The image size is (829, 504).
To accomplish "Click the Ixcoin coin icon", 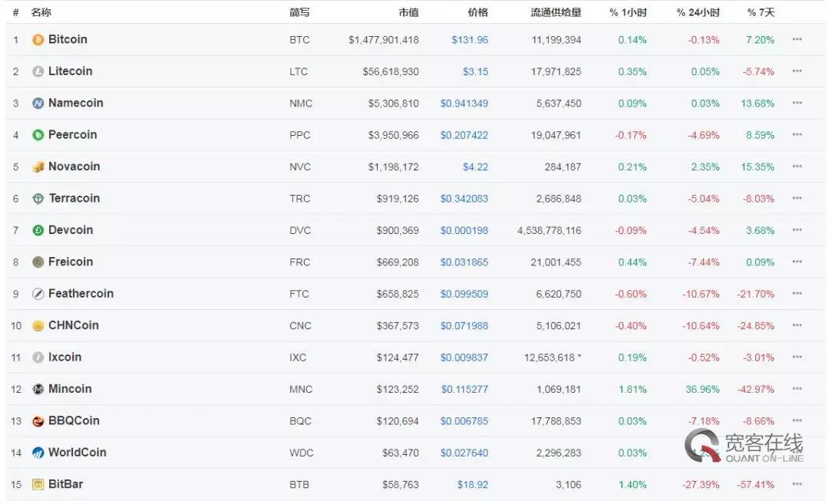I will pyautogui.click(x=38, y=357).
